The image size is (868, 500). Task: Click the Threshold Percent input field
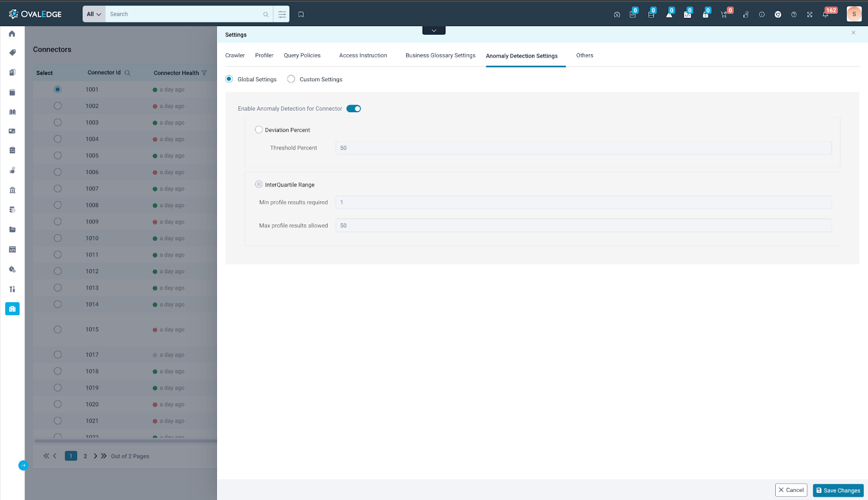click(x=584, y=148)
